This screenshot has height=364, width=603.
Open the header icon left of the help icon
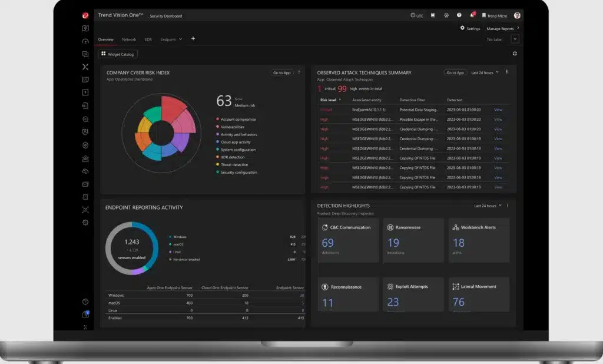(x=446, y=15)
